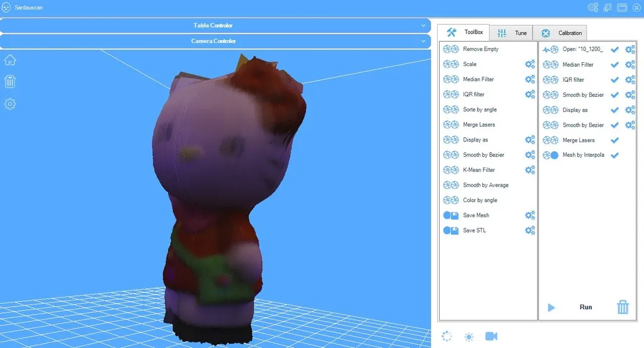The image size is (644, 348).
Task: Toggle checkmark for Open step
Action: click(614, 50)
